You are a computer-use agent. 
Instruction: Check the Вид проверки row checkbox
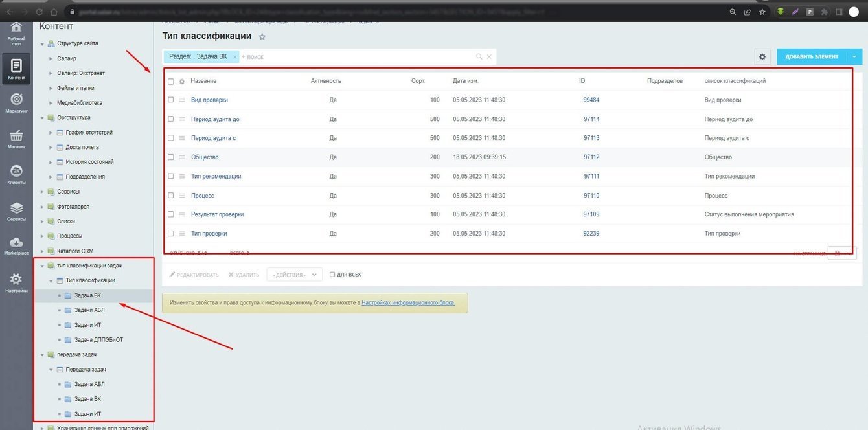171,100
